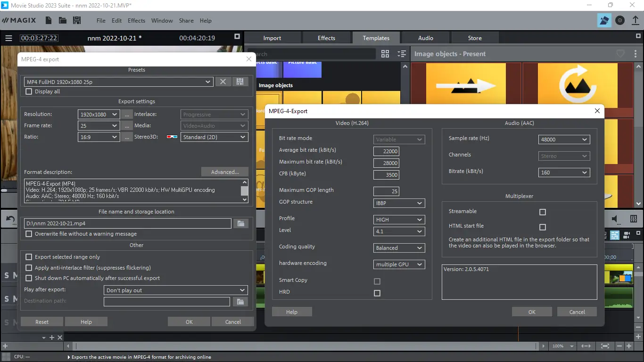Select the highlighted timeline mode icon

(x=615, y=235)
